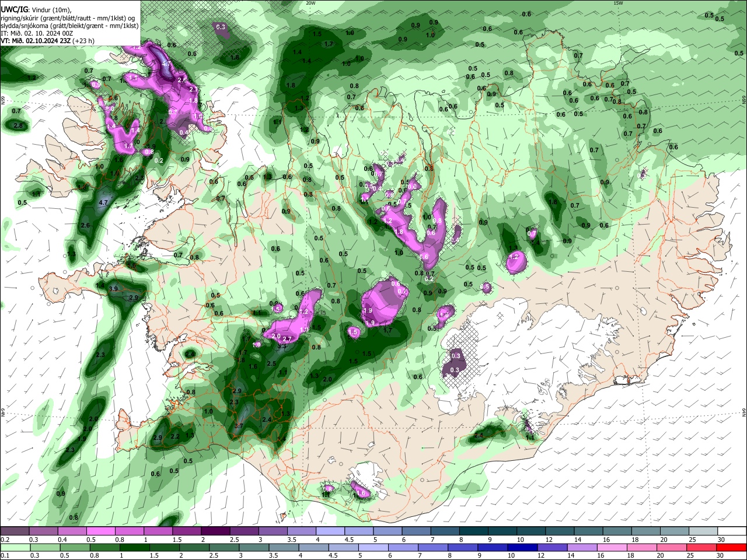Click the '20W' longitude label at top

310,3
